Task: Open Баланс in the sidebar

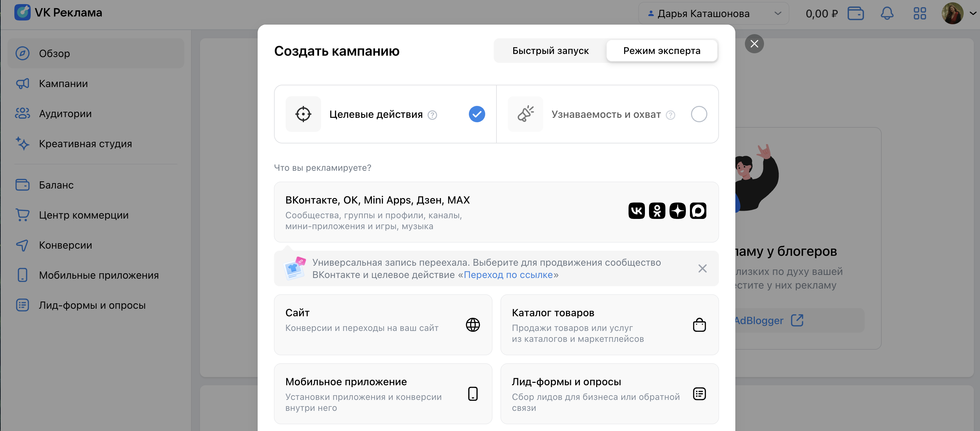Action: 96,185
